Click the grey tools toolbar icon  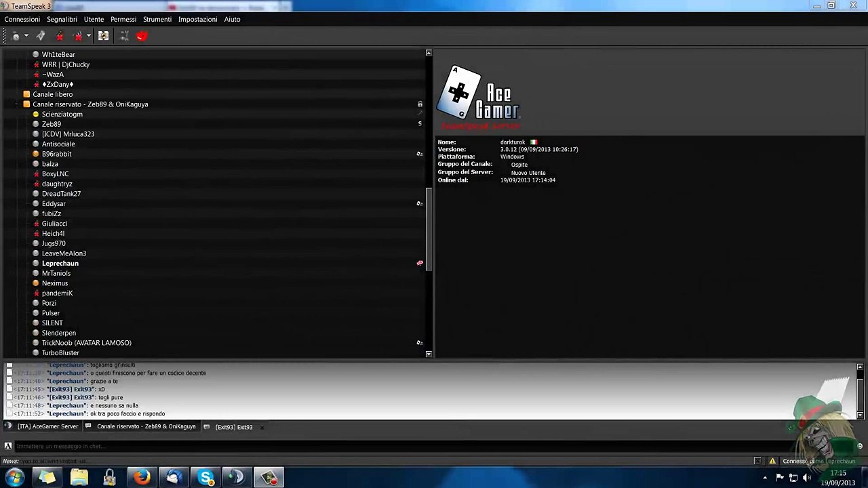pyautogui.click(x=124, y=36)
